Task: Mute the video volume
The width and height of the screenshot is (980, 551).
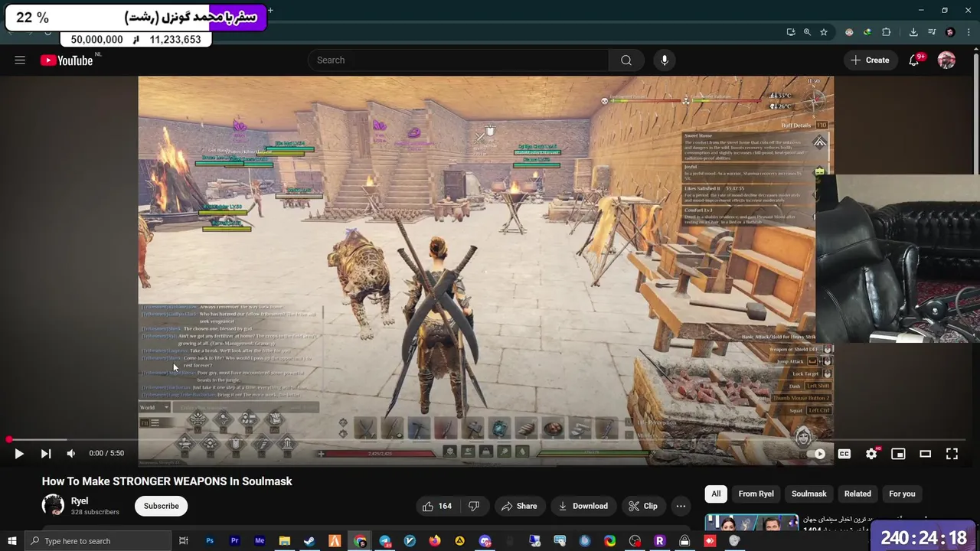Action: click(x=71, y=454)
